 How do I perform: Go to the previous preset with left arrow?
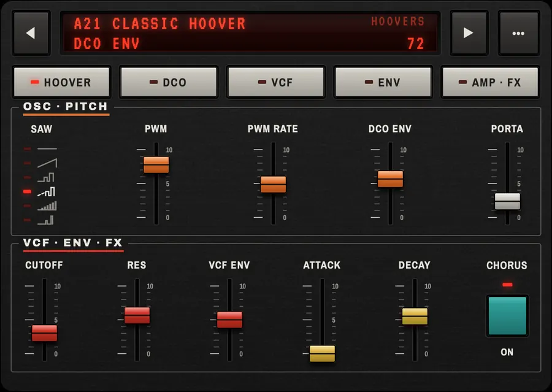31,33
